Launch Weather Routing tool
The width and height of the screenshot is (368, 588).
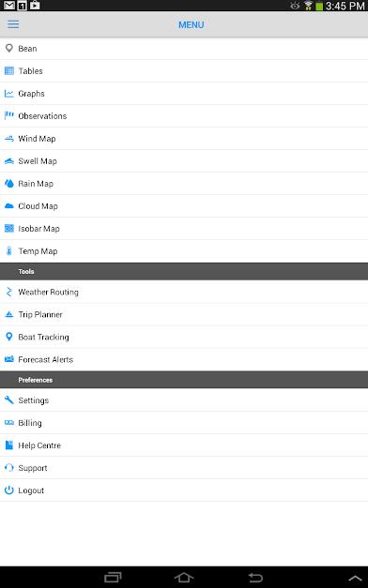click(x=184, y=292)
